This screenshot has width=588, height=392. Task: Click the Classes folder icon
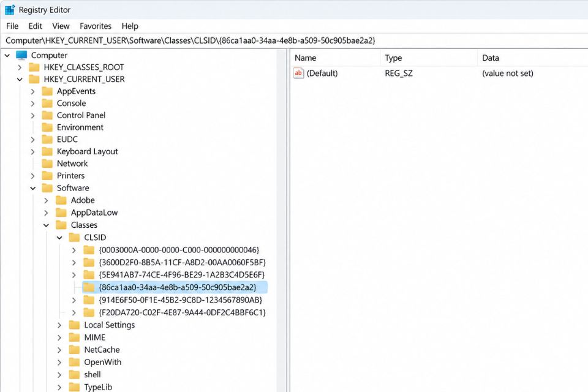61,225
